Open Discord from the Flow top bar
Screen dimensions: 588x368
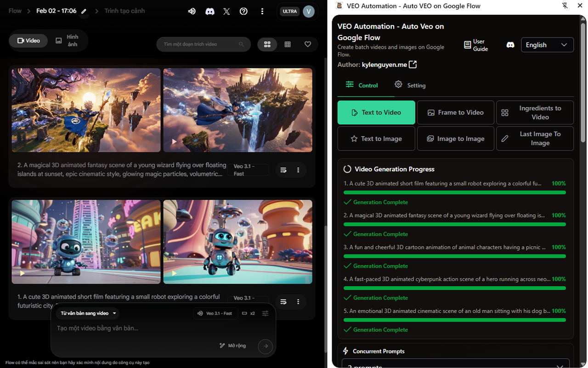[x=210, y=11]
